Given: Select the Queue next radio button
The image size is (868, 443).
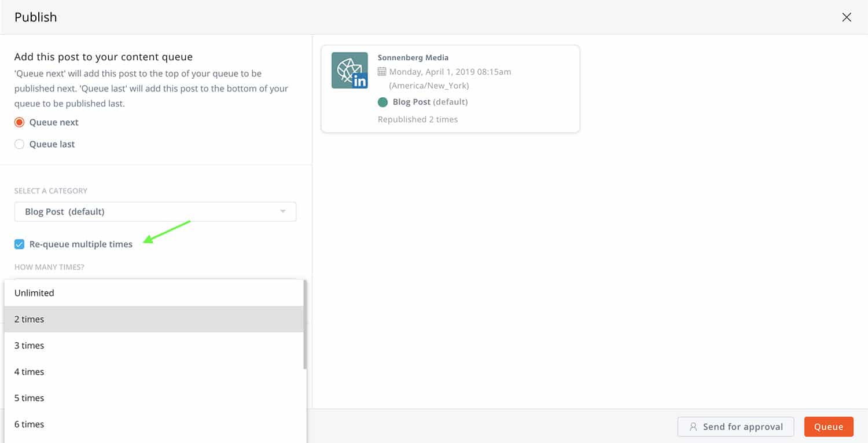Looking at the screenshot, I should (19, 122).
